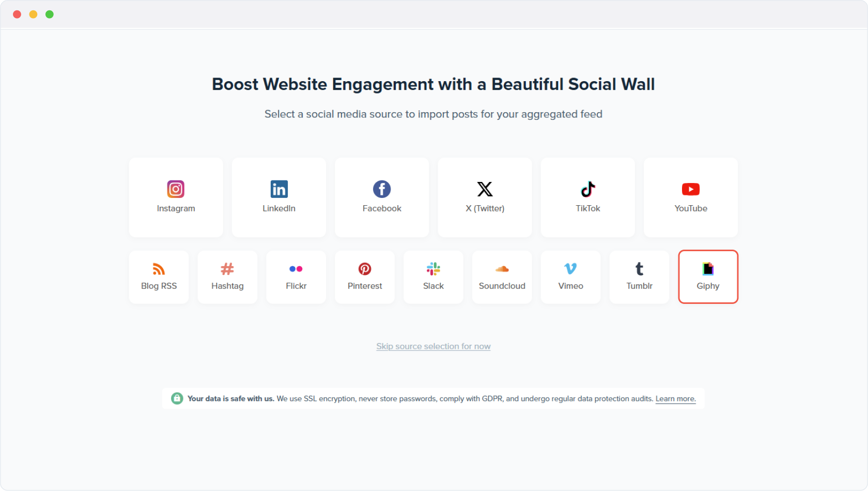This screenshot has width=868, height=491.
Task: Click the green maximize window button
Action: click(50, 14)
